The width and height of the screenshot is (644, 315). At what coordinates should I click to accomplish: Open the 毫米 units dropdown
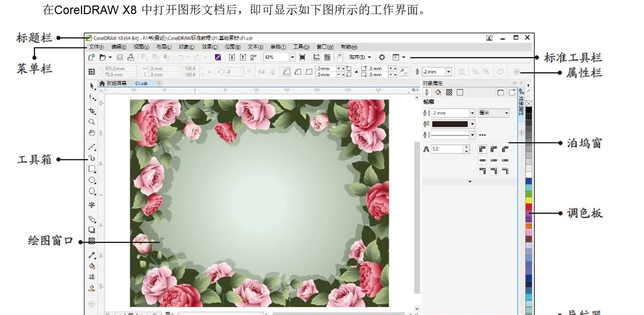tap(494, 113)
